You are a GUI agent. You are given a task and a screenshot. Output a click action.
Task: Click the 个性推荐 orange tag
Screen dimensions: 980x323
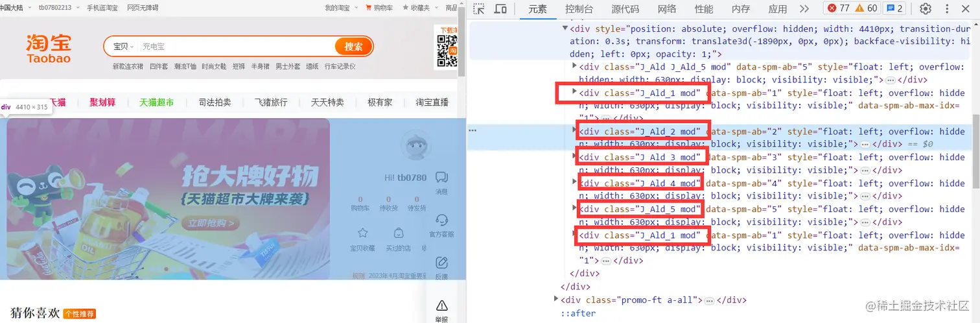80,314
